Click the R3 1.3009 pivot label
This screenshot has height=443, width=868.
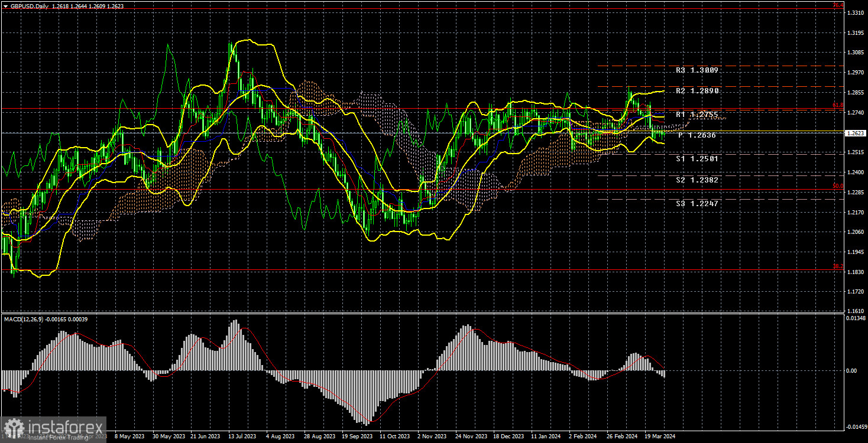(x=697, y=70)
